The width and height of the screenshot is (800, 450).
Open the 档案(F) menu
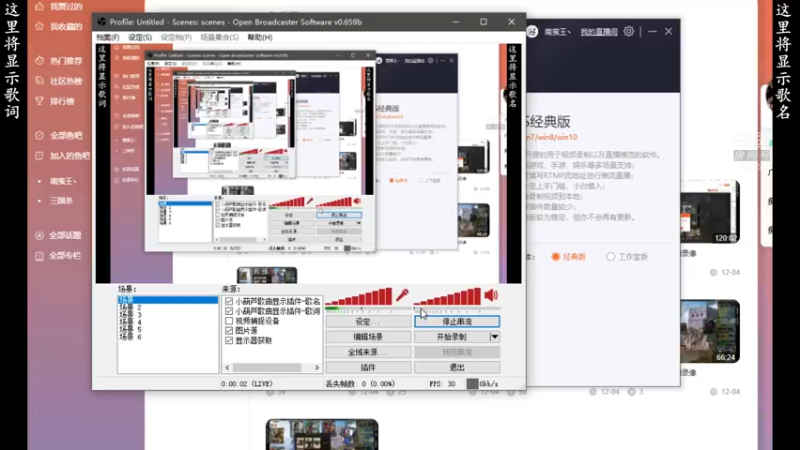pyautogui.click(x=108, y=38)
